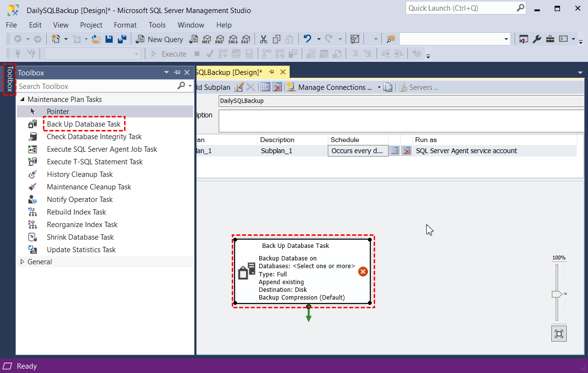Open the Edit menu
Screen dimensions: 588x373
(35, 25)
